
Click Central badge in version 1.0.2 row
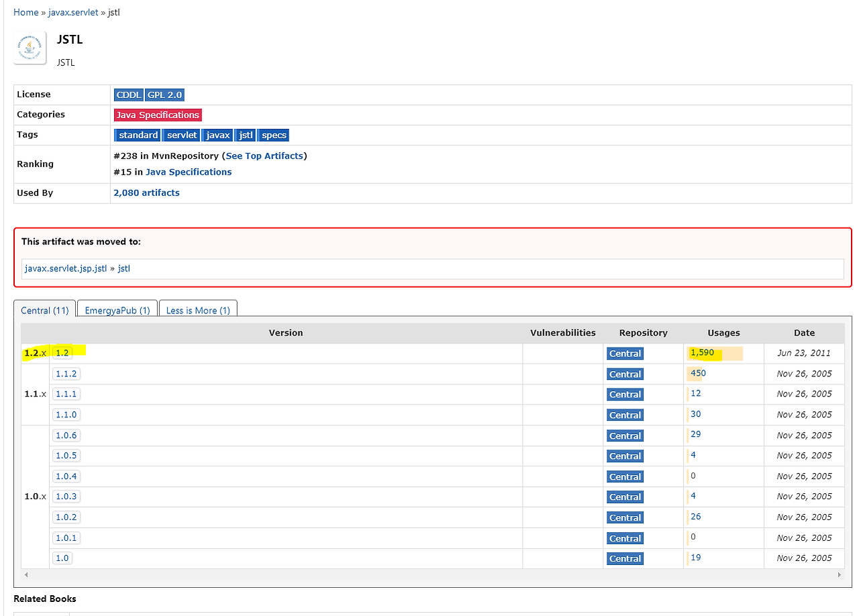tap(625, 518)
